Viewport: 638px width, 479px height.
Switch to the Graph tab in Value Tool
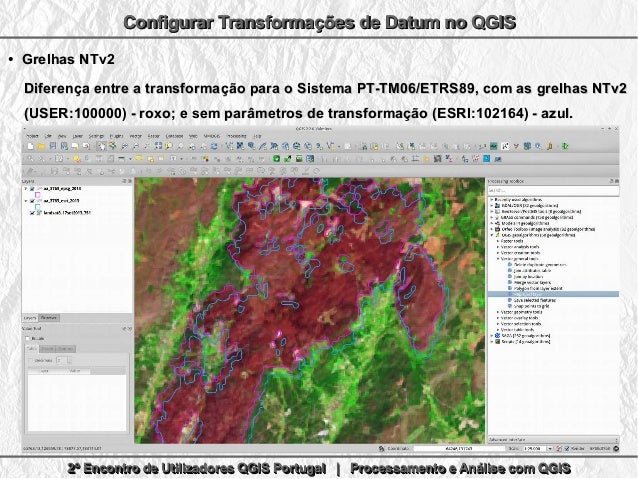pos(47,349)
